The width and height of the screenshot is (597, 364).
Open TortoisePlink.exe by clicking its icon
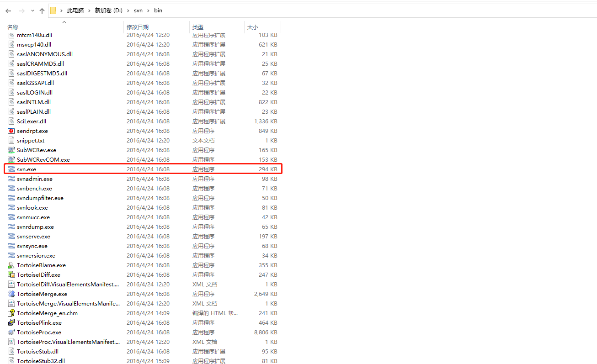coord(11,322)
